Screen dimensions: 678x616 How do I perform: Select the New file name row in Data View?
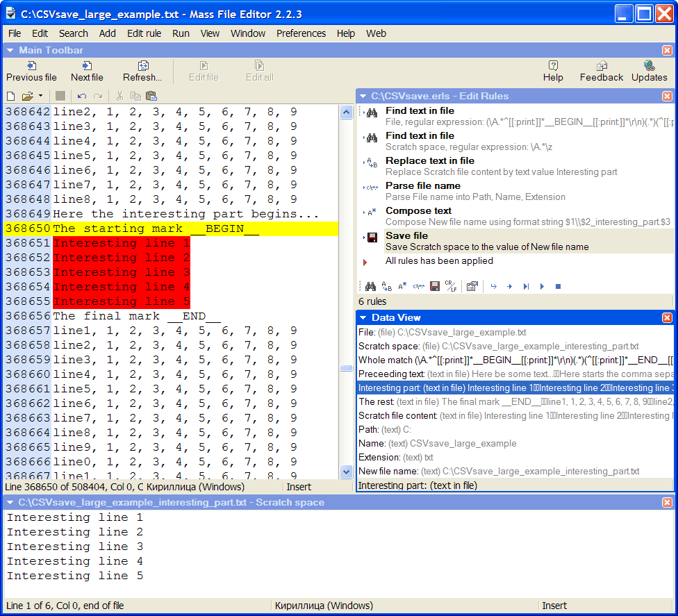click(x=515, y=471)
